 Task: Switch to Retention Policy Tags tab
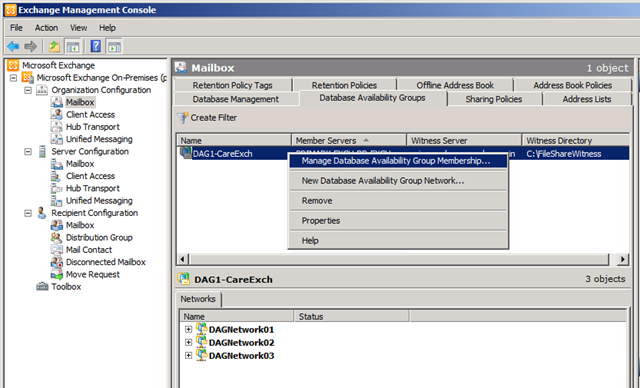(x=233, y=85)
